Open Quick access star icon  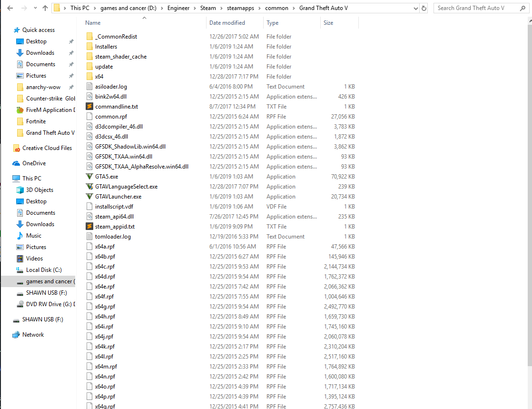click(x=17, y=30)
